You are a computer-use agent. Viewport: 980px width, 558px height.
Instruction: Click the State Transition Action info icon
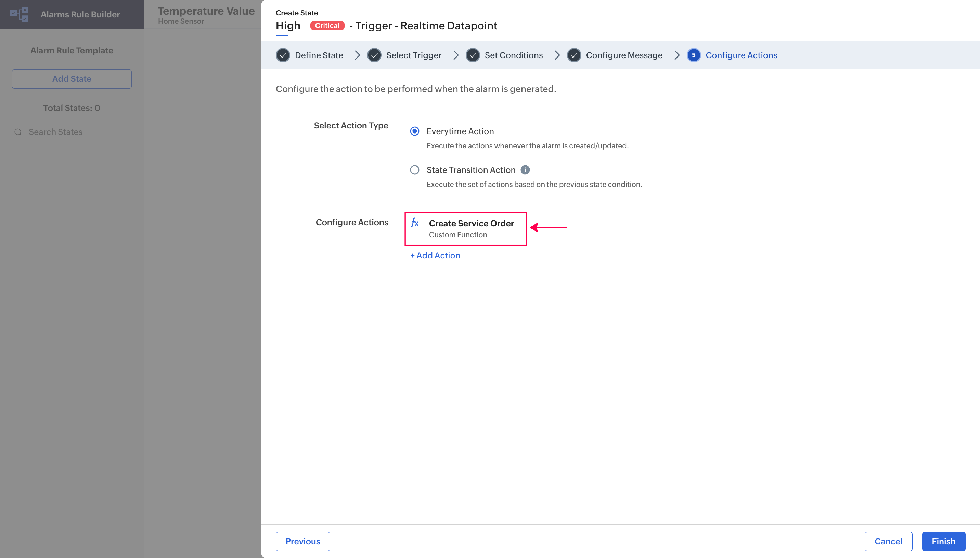[x=525, y=170]
